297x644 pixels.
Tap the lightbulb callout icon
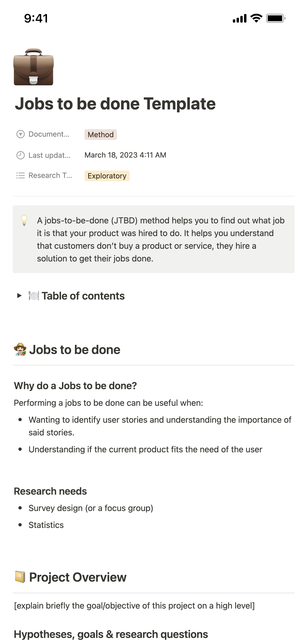(x=24, y=220)
